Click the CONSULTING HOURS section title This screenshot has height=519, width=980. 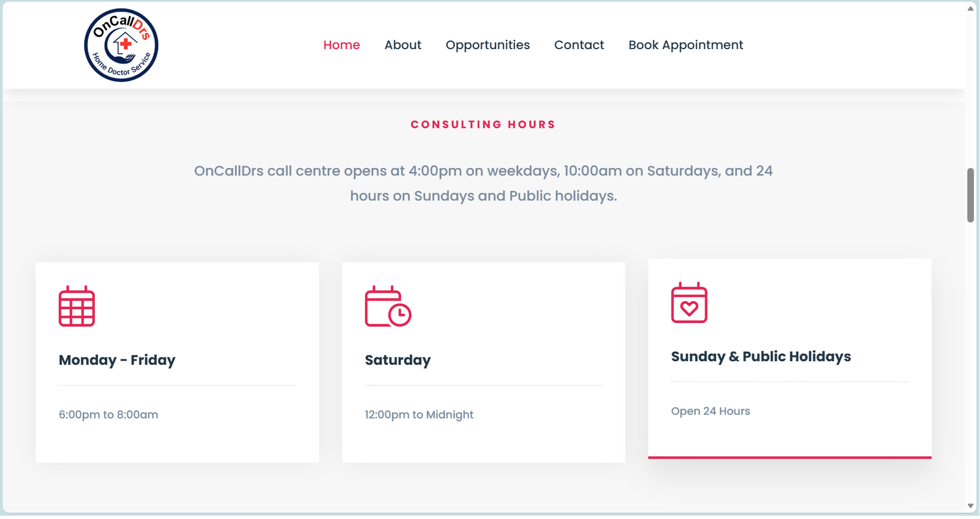(x=483, y=125)
